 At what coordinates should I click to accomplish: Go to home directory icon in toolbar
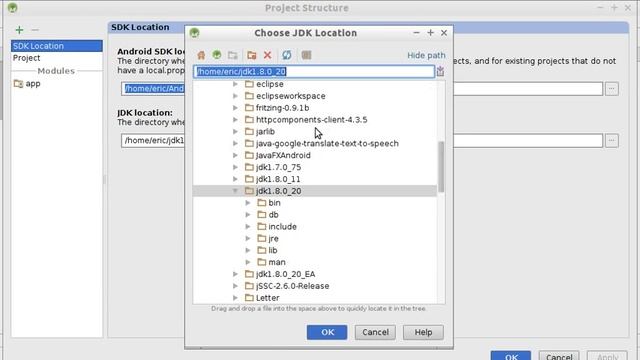coord(201,55)
